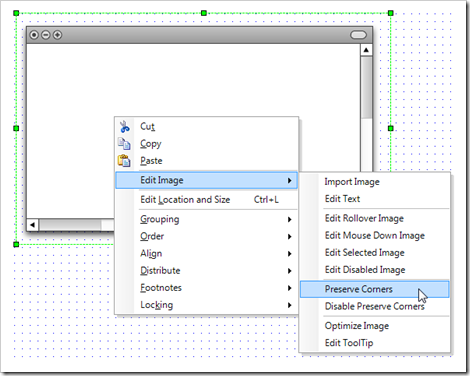Screen dimensions: 470x376
Task: Choose Edit ToolTip in submenu
Action: (x=375, y=343)
